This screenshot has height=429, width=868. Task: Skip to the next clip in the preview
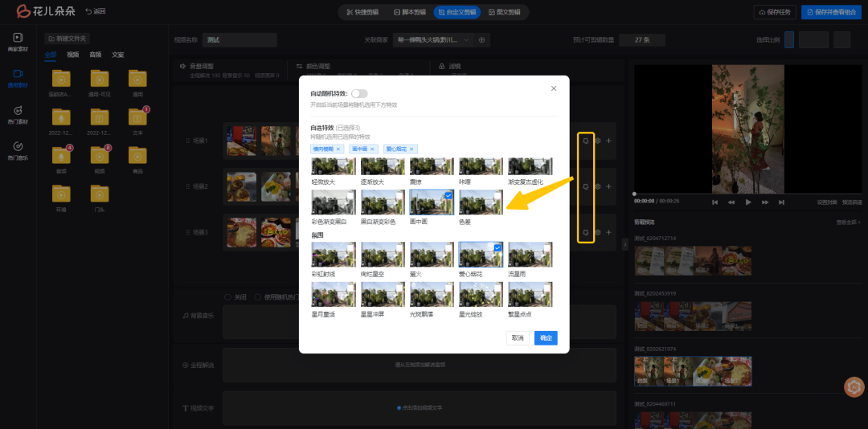pos(782,202)
